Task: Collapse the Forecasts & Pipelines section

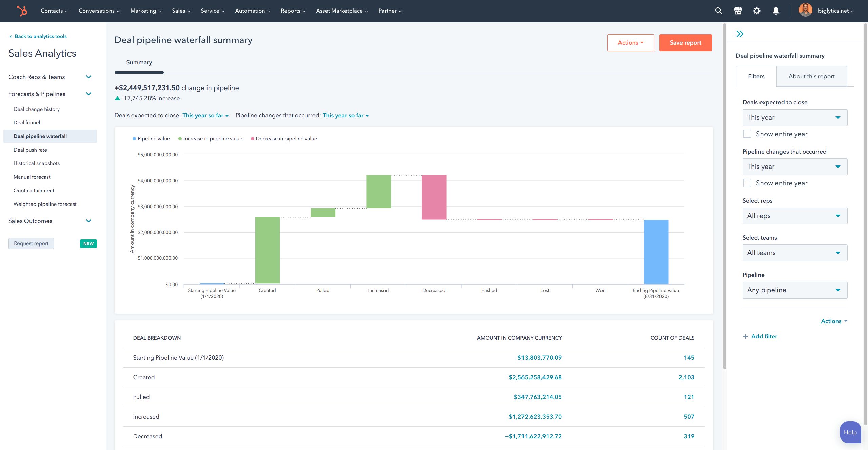Action: tap(88, 94)
